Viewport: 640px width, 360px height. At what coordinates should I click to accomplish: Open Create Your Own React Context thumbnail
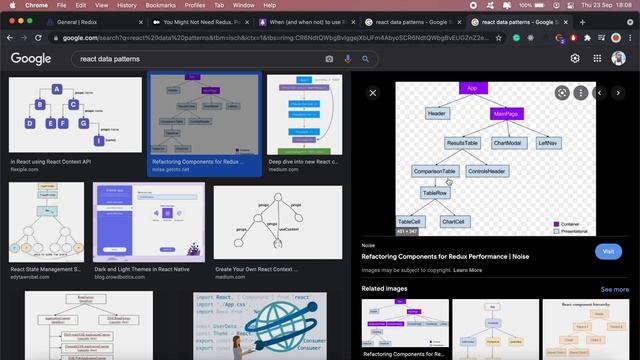click(x=278, y=222)
